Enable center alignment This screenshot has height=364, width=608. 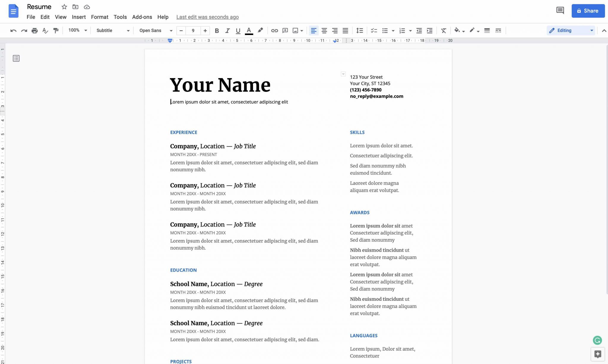click(x=324, y=31)
